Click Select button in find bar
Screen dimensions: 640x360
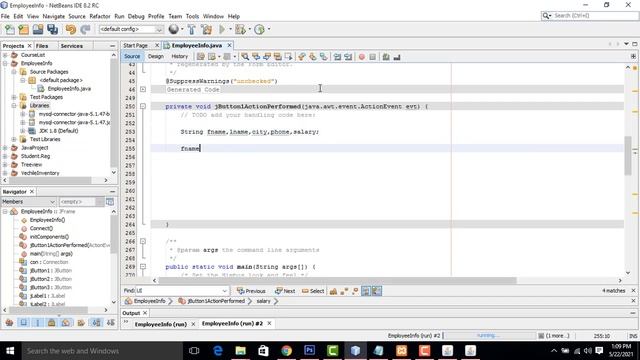point(313,291)
